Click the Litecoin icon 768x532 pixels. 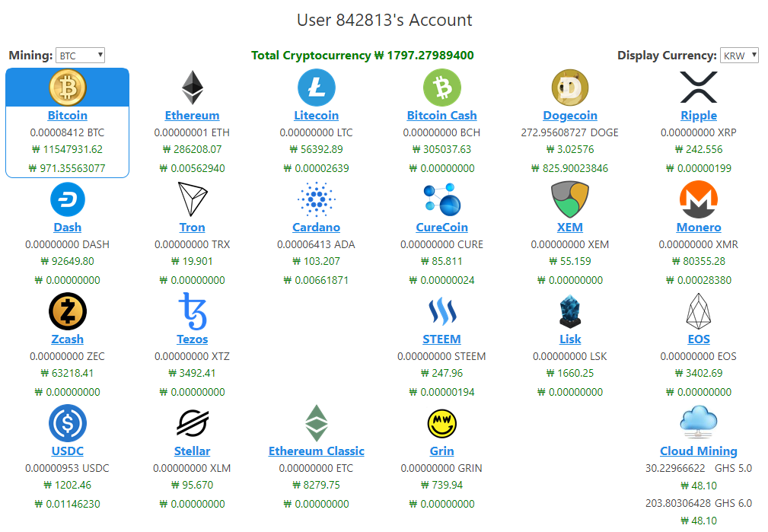(x=317, y=87)
